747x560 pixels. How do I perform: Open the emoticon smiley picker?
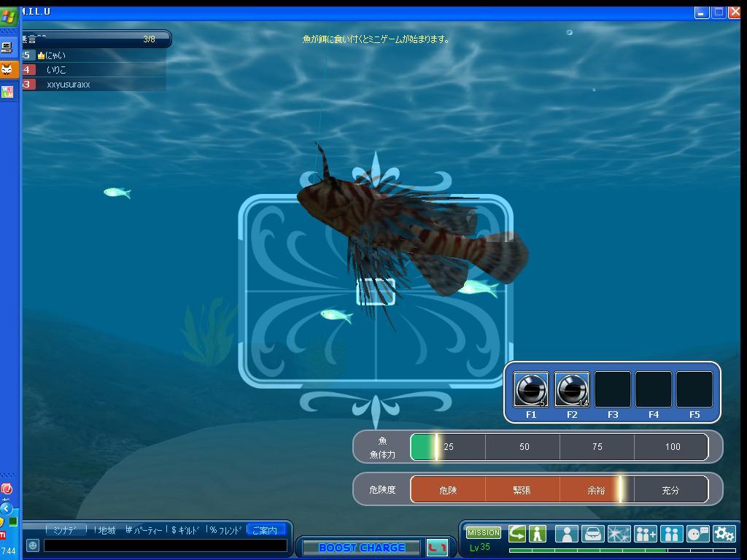pyautogui.click(x=33, y=545)
